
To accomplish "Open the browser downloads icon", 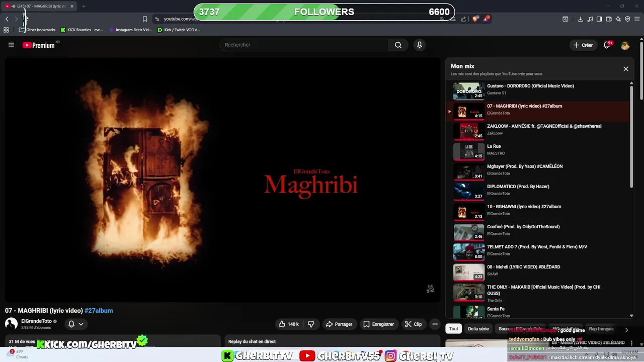I will pyautogui.click(x=580, y=19).
